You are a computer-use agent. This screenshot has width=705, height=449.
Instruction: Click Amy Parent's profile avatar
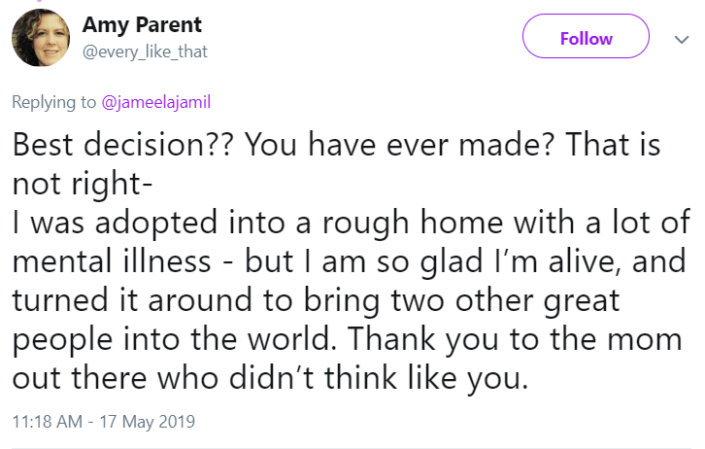pos(38,39)
